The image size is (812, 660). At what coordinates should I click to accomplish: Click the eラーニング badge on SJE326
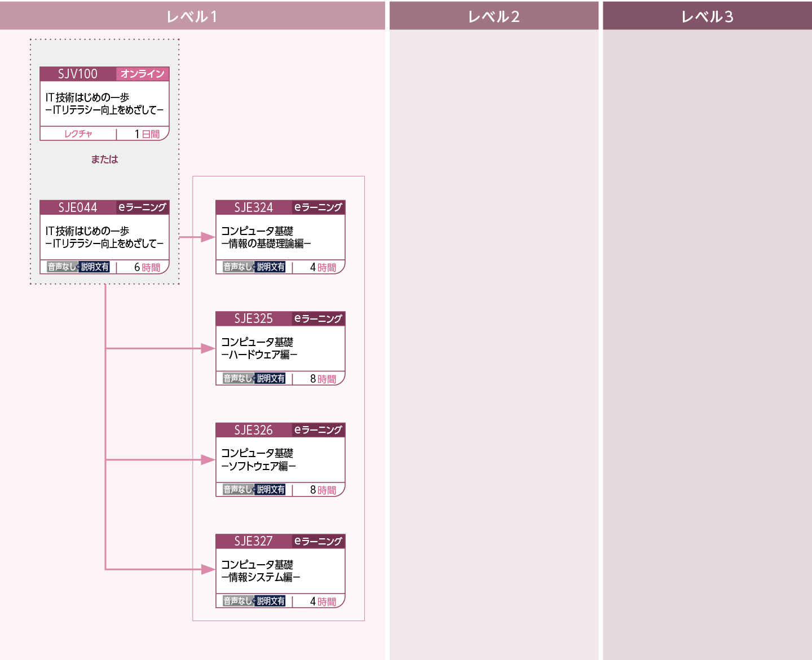point(318,430)
